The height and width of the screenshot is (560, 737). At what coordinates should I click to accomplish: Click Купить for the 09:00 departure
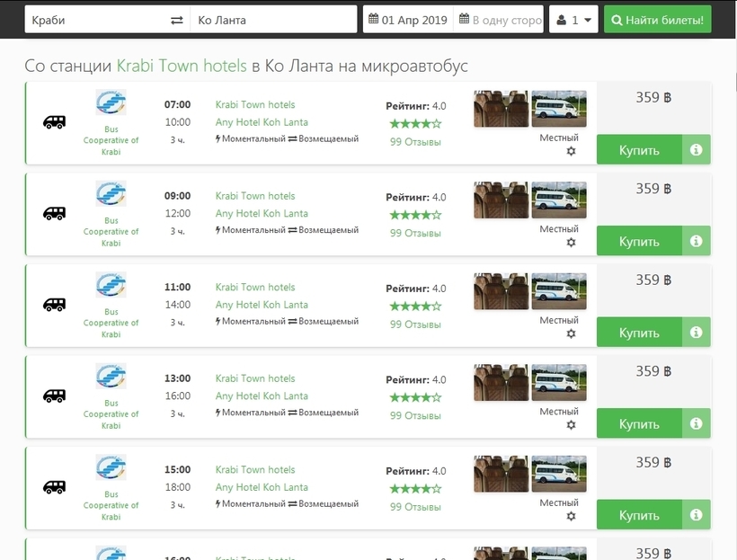click(639, 241)
